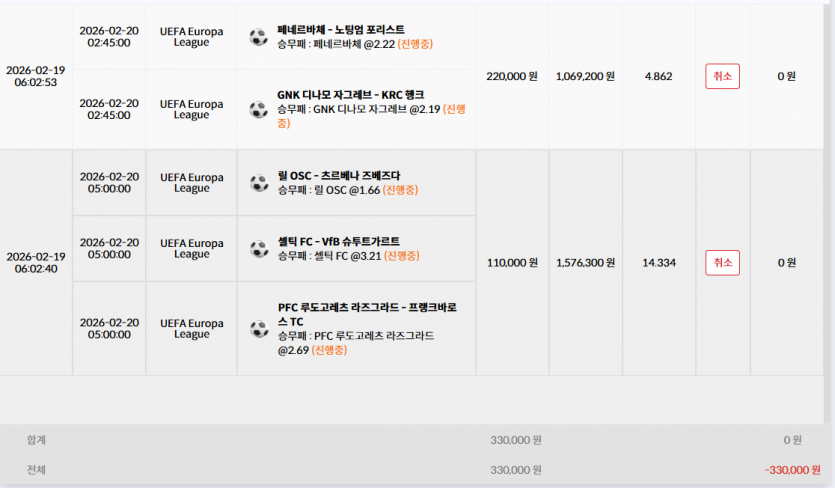Select the 4.862 total odds cell
Viewport: 835px width, 488px height.
tap(659, 76)
